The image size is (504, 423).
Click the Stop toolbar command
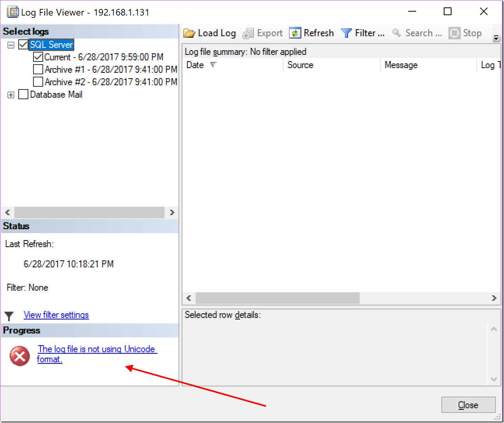465,33
